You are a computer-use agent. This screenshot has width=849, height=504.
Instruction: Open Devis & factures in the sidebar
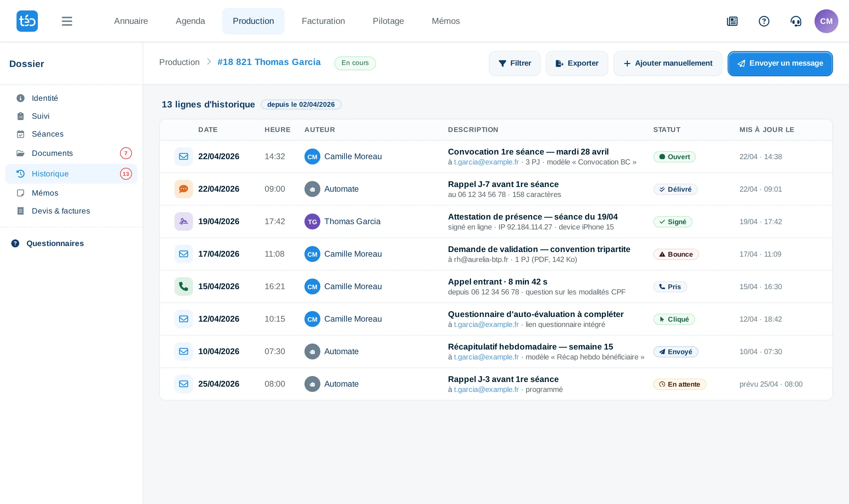click(71, 211)
